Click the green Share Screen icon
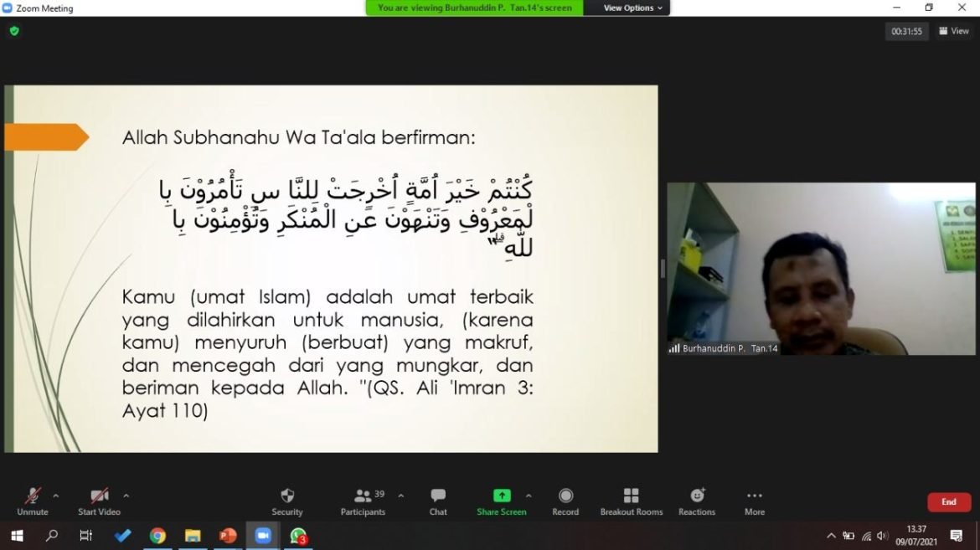 pyautogui.click(x=502, y=496)
